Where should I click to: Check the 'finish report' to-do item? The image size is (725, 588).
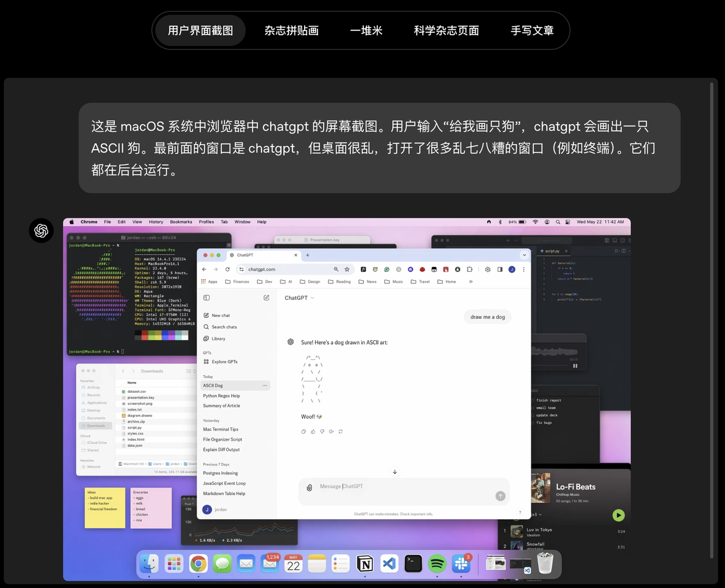pos(533,400)
